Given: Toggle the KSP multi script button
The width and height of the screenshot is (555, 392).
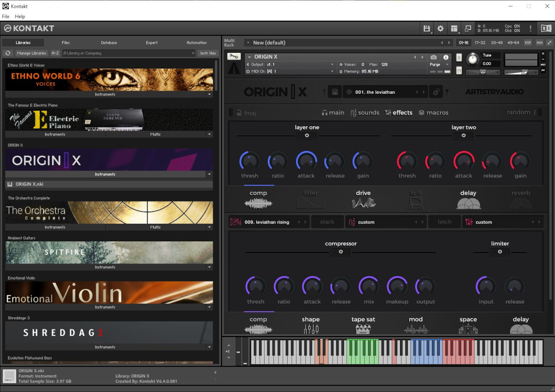Looking at the screenshot, I should (x=528, y=43).
